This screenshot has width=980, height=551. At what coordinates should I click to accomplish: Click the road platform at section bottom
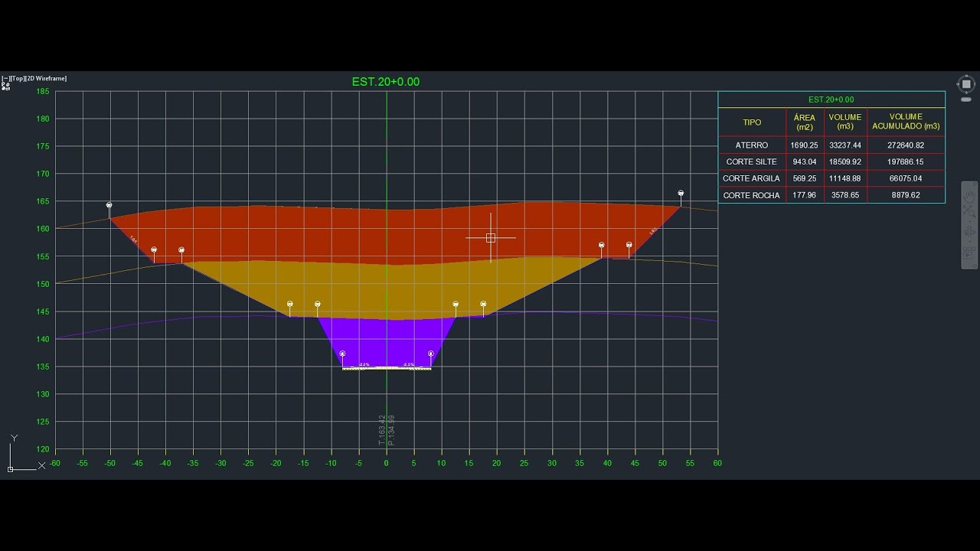point(387,369)
